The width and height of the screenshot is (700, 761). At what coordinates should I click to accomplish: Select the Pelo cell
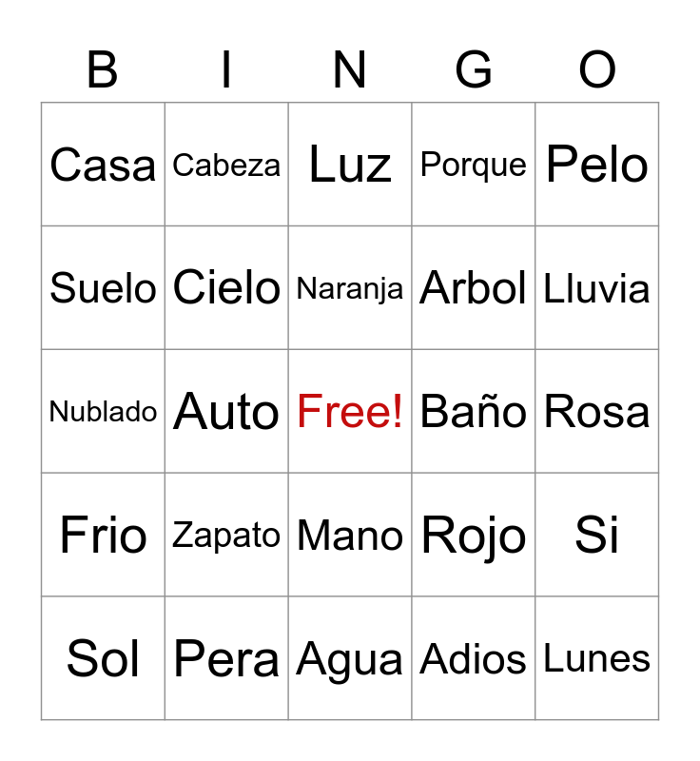(597, 165)
